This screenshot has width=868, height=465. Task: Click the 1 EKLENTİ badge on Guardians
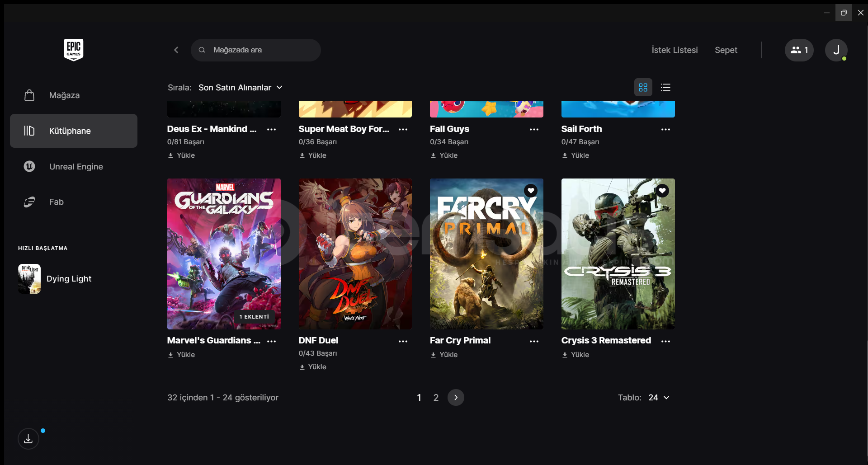pos(254,317)
